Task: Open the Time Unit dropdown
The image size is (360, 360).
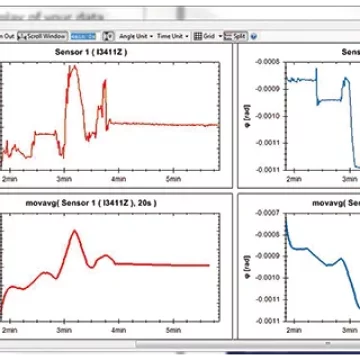Action: click(173, 36)
